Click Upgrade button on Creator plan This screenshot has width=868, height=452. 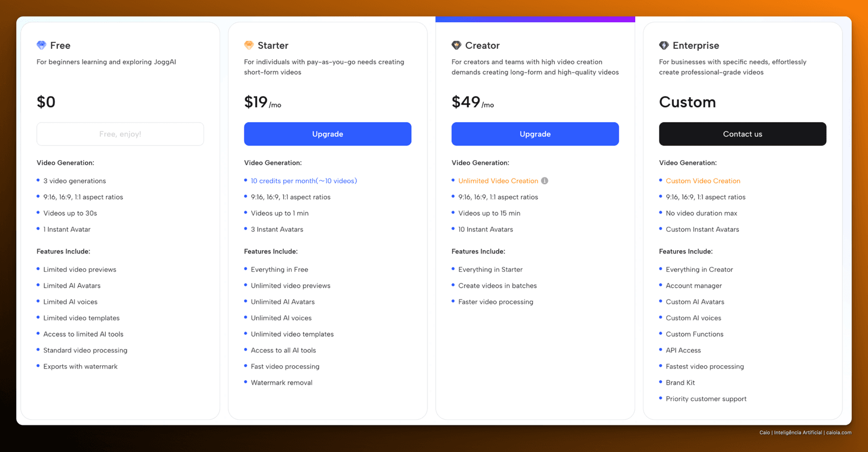click(535, 134)
